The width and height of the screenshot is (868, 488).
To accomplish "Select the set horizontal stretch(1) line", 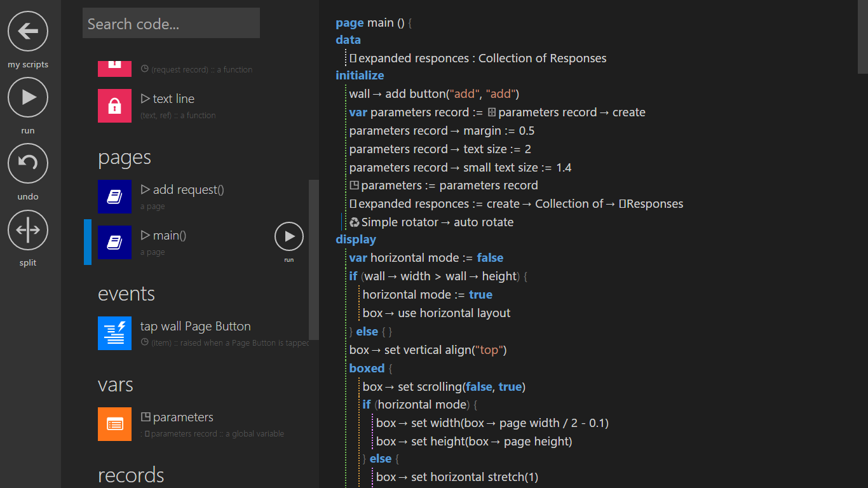I will (457, 477).
